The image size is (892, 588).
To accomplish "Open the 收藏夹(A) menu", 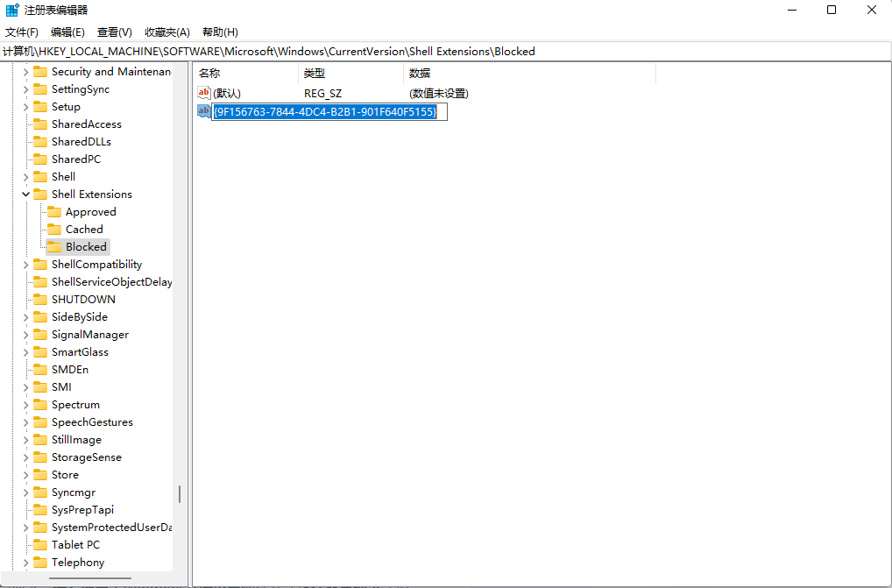I will (x=167, y=32).
